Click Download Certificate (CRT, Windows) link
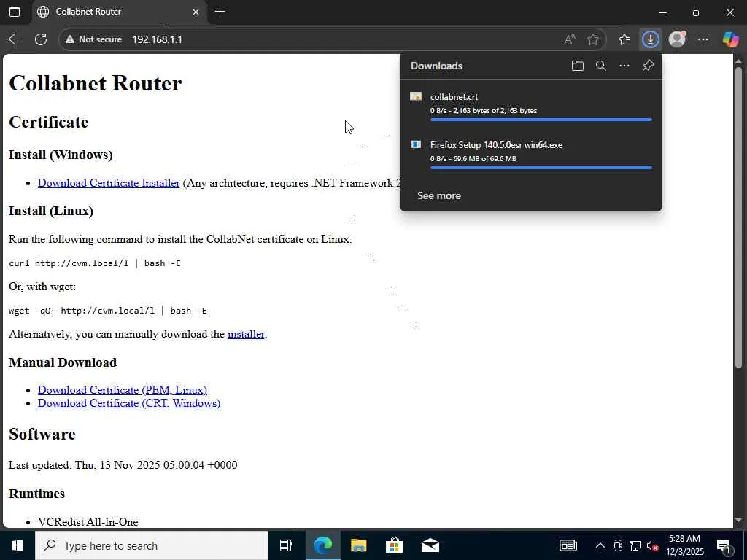The width and height of the screenshot is (747, 560). tap(129, 403)
